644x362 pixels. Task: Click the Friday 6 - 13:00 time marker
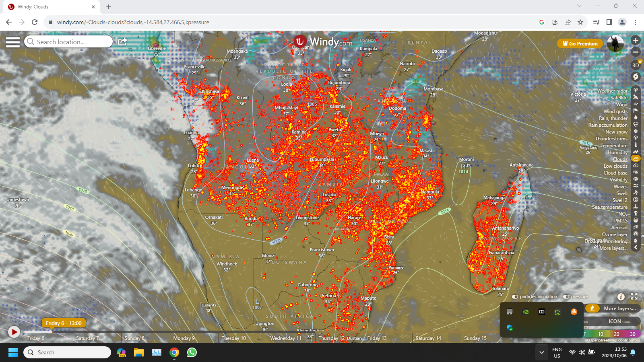point(64,323)
